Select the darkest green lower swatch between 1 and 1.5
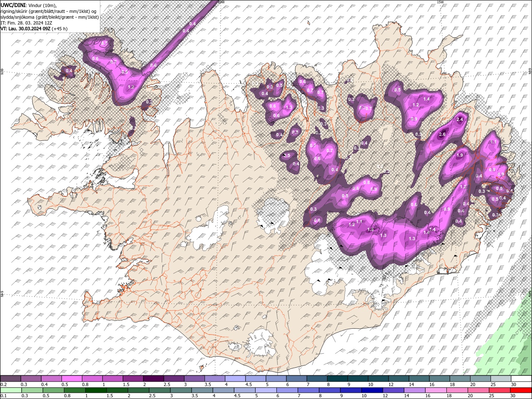Screen dimensions: 532x399 point(96,390)
